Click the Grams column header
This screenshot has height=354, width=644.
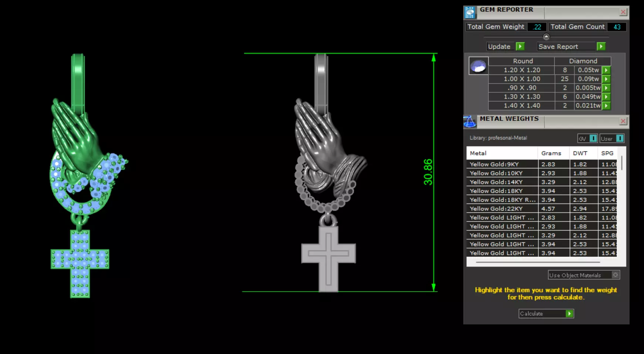(x=553, y=153)
